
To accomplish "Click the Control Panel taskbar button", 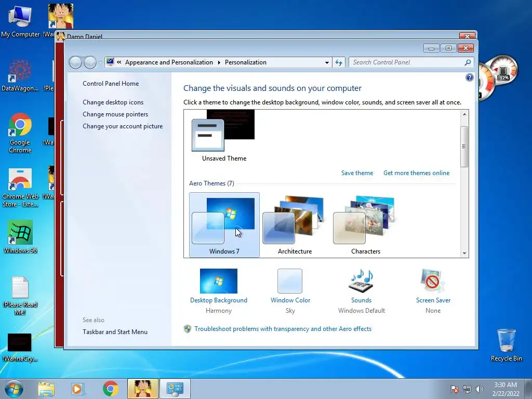I will (175, 389).
